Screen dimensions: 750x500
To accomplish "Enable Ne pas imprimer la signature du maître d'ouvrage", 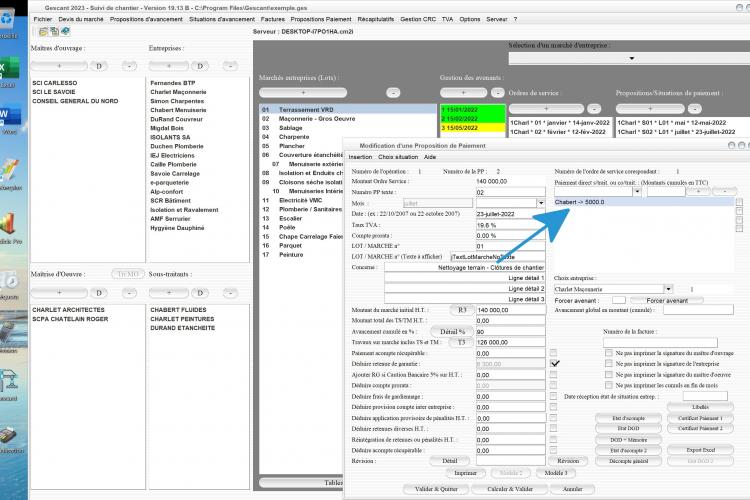I will click(x=608, y=353).
